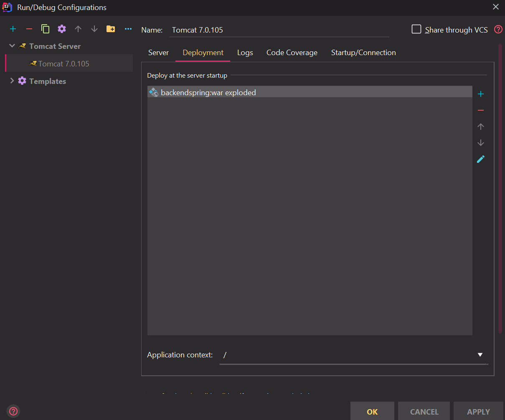The width and height of the screenshot is (505, 420).
Task: Close the Run/Debug Configurations dialog
Action: click(496, 7)
